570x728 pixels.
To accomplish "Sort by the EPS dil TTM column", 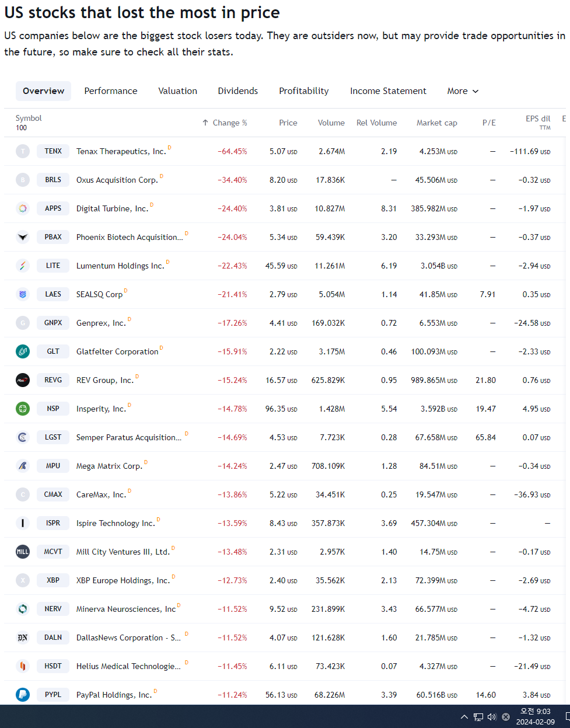I will 538,122.
